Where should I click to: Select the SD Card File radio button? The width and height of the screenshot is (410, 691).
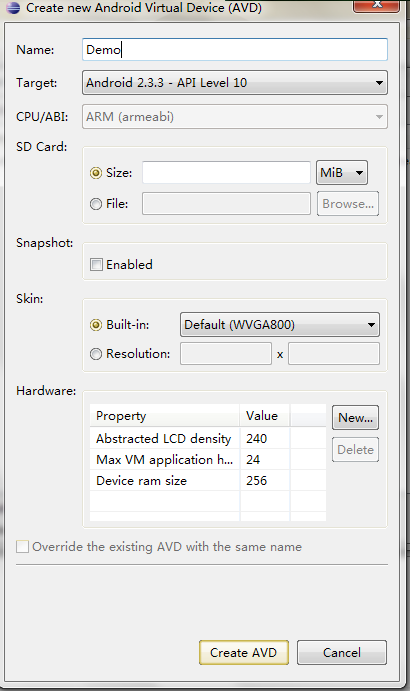[96, 204]
